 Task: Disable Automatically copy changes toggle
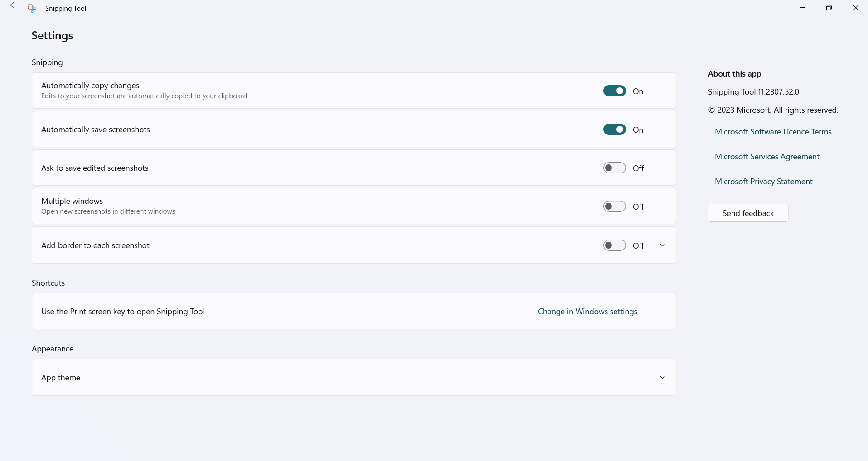point(614,91)
